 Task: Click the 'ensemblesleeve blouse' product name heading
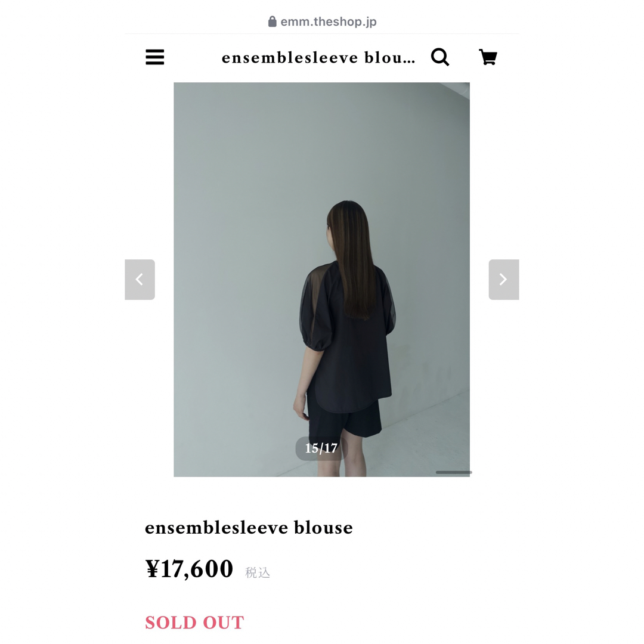click(x=249, y=528)
